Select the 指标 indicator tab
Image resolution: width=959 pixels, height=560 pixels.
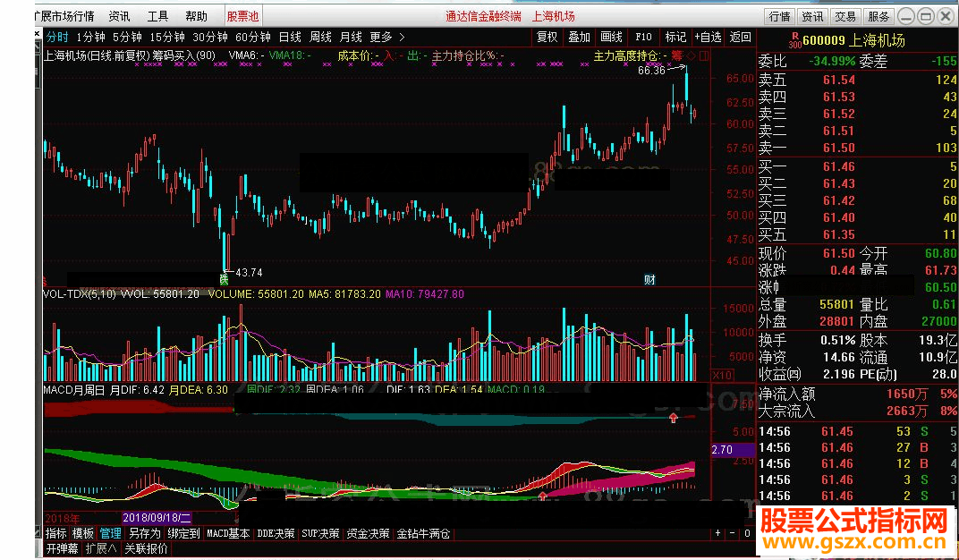(x=56, y=533)
